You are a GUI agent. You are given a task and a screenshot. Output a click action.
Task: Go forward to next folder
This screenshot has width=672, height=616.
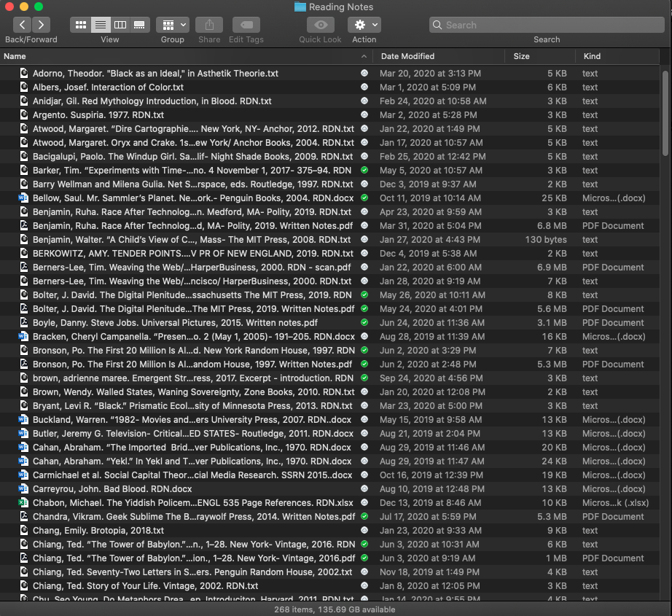(41, 25)
